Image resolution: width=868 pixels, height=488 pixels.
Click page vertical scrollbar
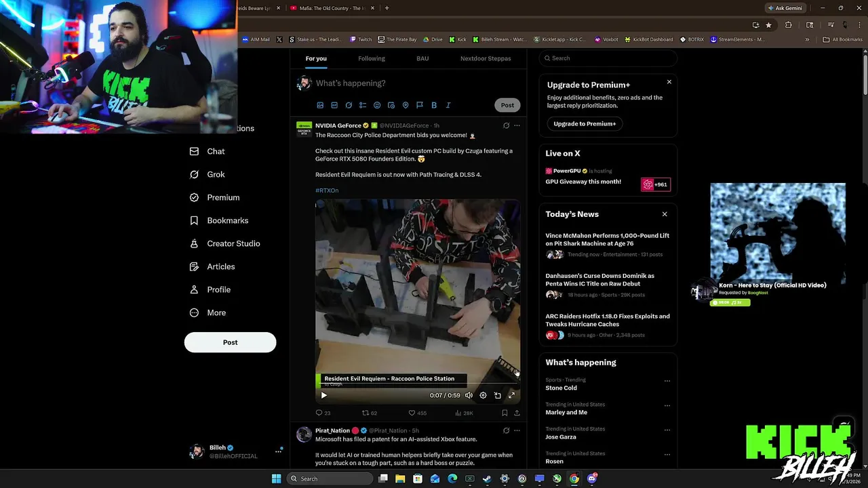pos(864,75)
